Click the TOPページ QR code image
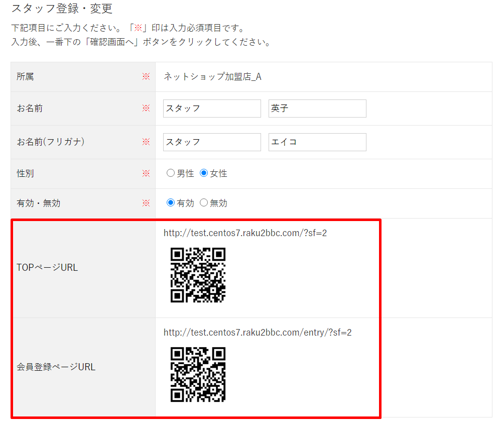This screenshot has height=422, width=504. point(198,275)
